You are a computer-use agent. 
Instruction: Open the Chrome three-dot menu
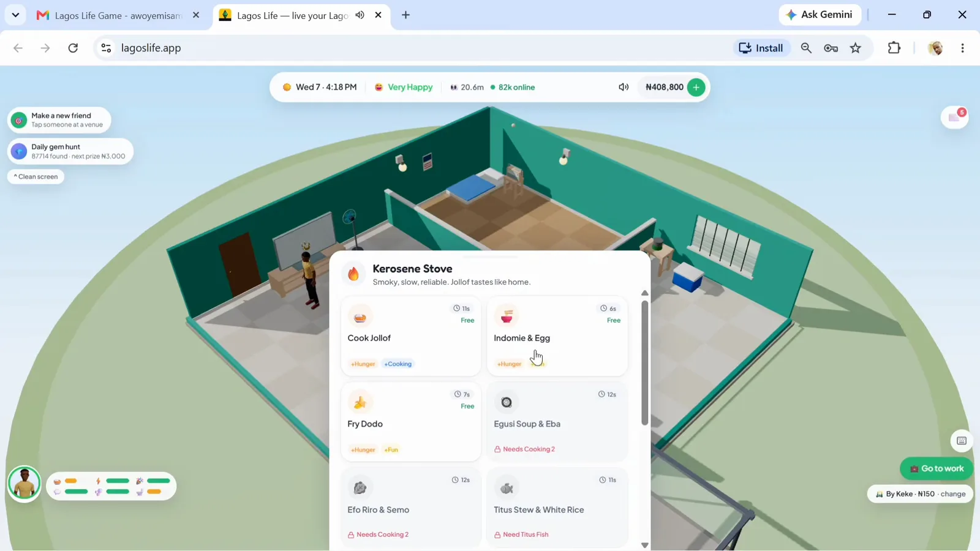(x=963, y=48)
